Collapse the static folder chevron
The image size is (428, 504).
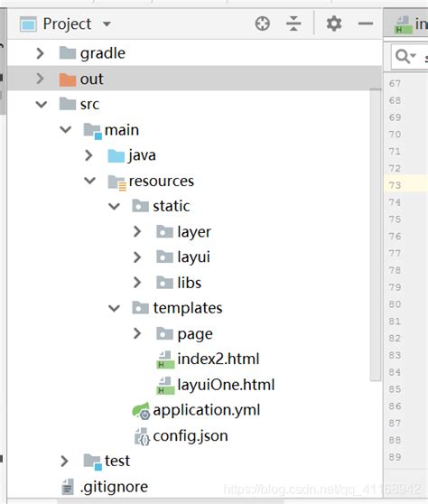coord(114,206)
